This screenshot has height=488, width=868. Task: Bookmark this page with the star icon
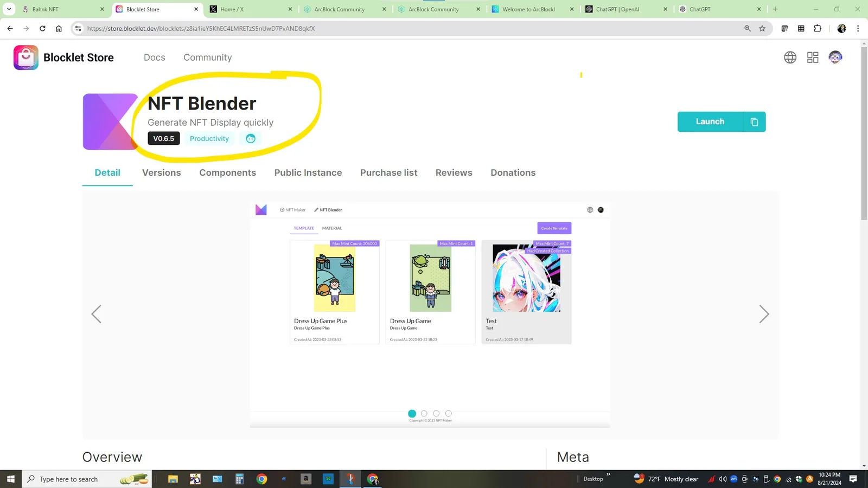pyautogui.click(x=762, y=28)
